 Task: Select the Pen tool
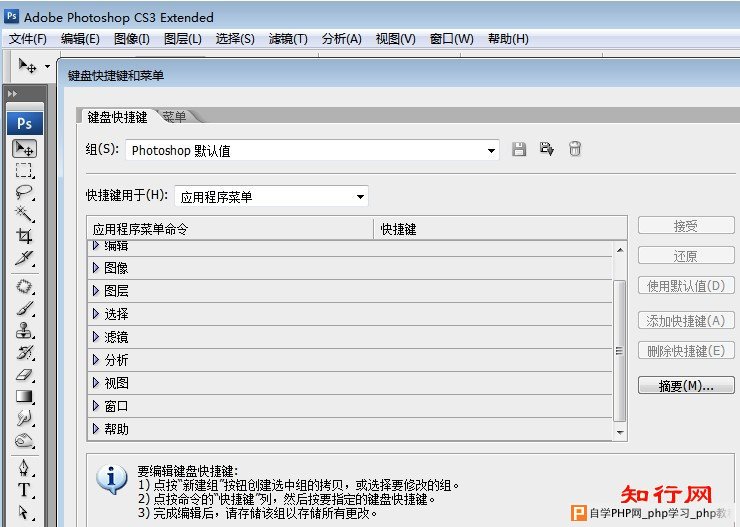[x=25, y=468]
